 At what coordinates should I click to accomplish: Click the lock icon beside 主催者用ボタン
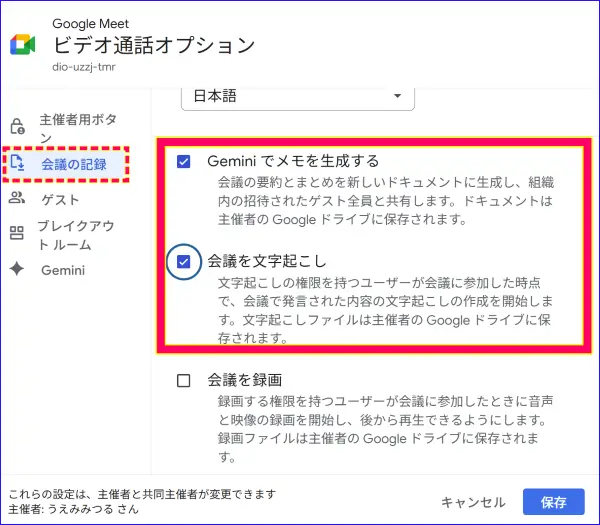(x=17, y=127)
